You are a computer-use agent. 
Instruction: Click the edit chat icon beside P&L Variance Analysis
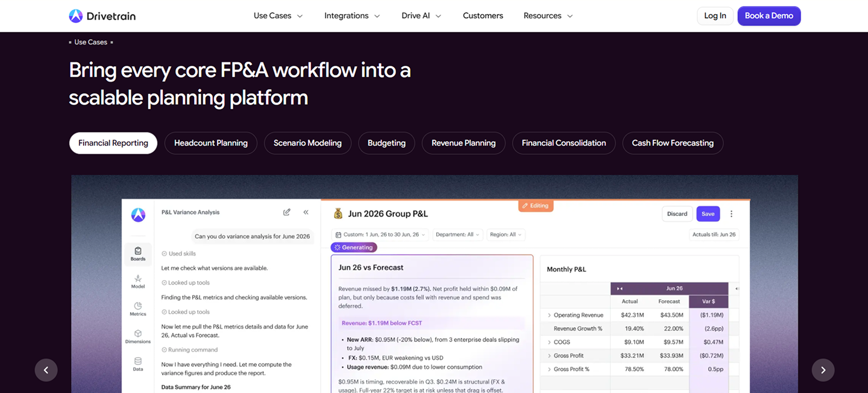(286, 212)
